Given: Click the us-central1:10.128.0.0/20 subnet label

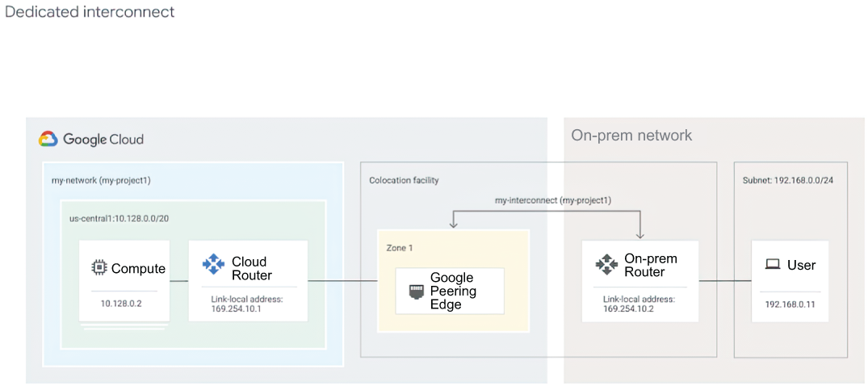Looking at the screenshot, I should click(119, 219).
